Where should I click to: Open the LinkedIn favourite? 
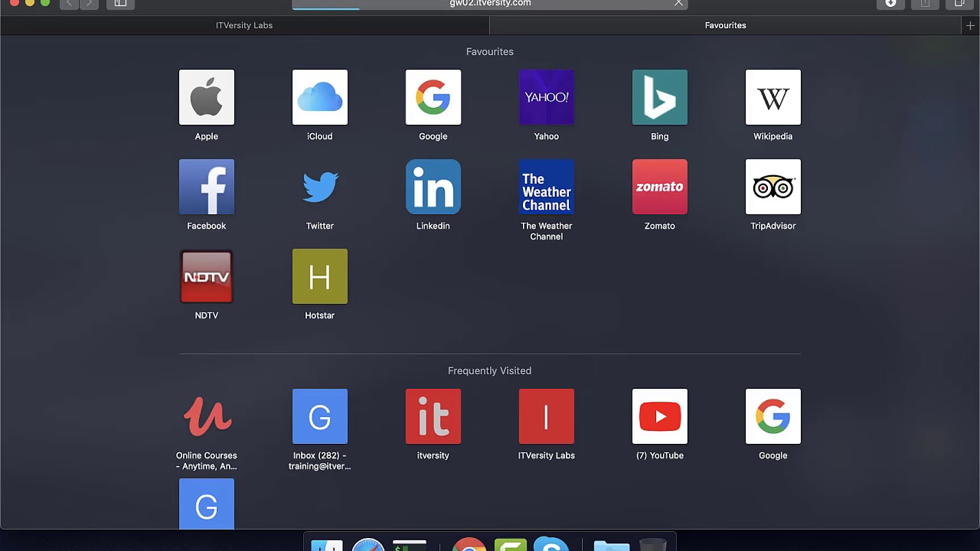[x=433, y=187]
